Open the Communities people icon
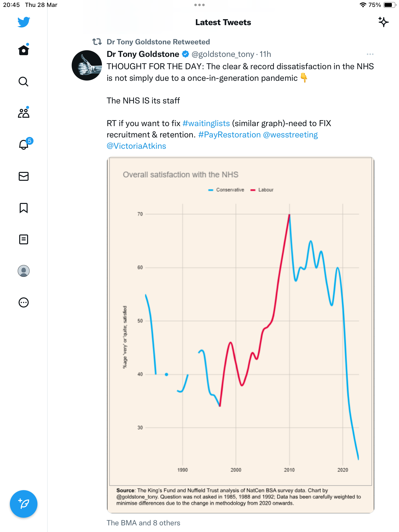The height and width of the screenshot is (532, 399). tap(24, 113)
